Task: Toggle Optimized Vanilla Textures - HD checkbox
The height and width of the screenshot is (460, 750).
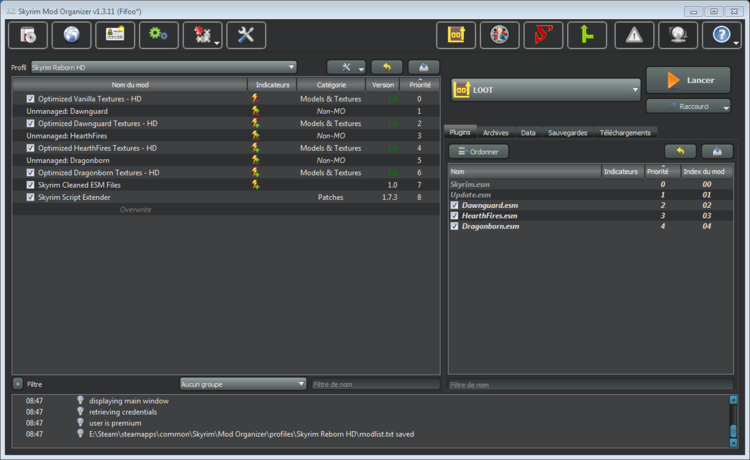Action: 31,99
